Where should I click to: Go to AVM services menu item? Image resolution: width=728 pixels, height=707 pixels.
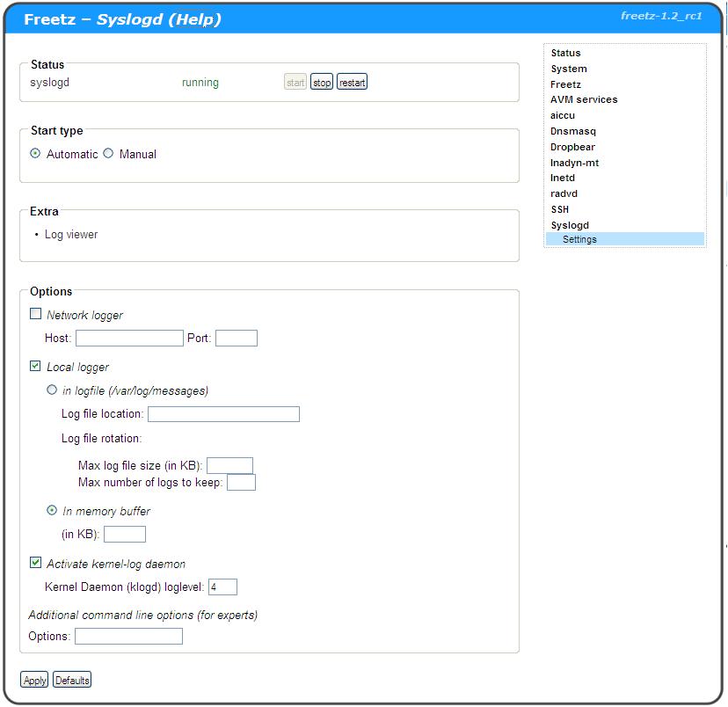[584, 99]
